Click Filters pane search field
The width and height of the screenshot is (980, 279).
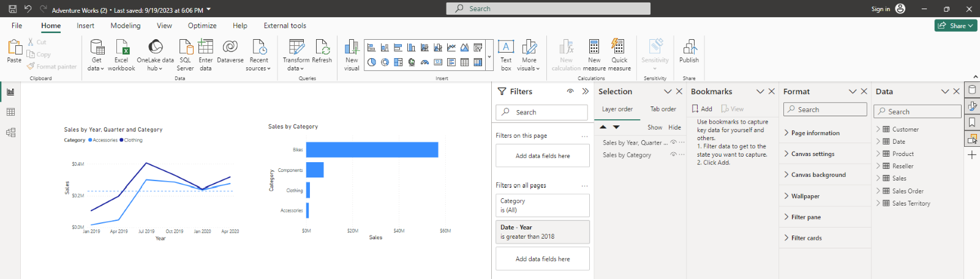coord(542,112)
